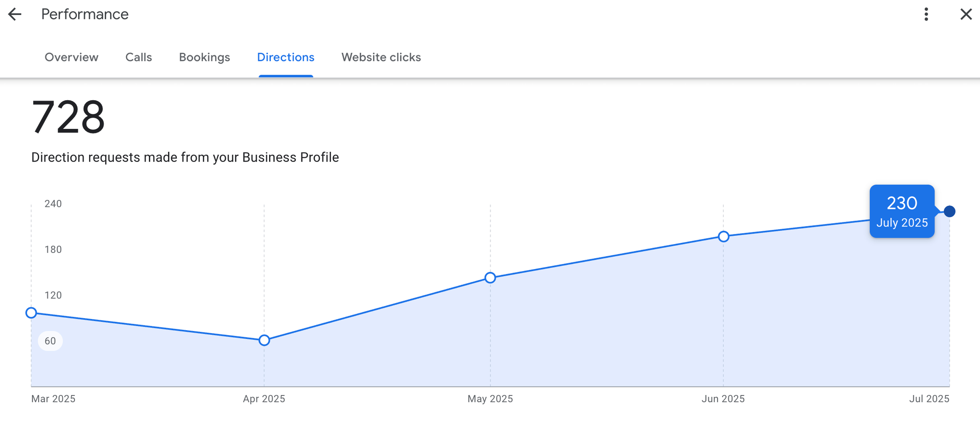The width and height of the screenshot is (980, 435).
Task: Open the Calls tab
Action: tap(139, 58)
